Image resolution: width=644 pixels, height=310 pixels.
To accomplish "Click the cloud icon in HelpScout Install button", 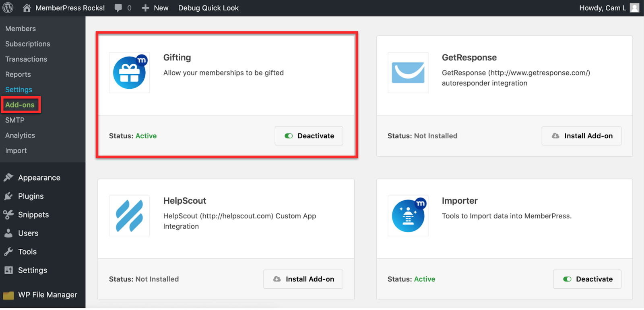I will (x=277, y=279).
